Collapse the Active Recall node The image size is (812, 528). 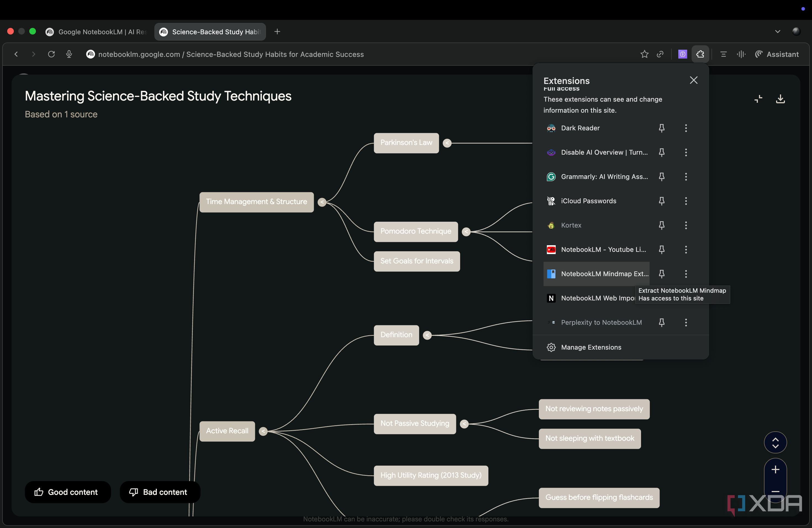[x=263, y=431]
